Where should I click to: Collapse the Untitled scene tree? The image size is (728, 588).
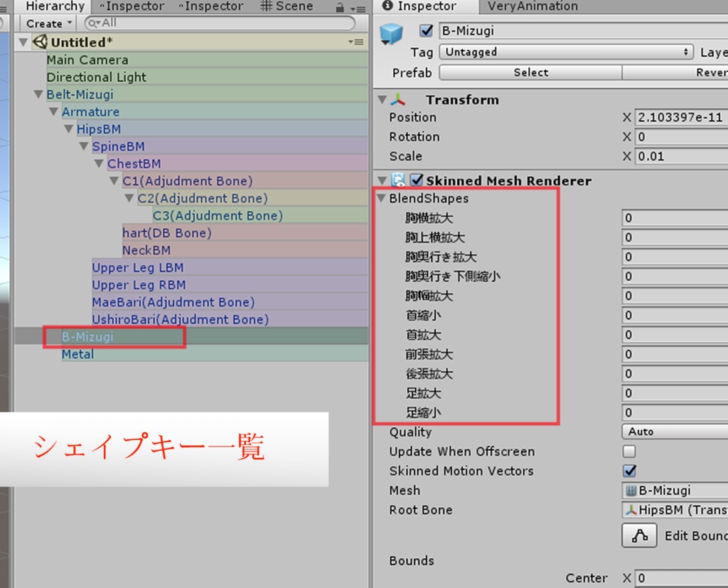tap(23, 42)
